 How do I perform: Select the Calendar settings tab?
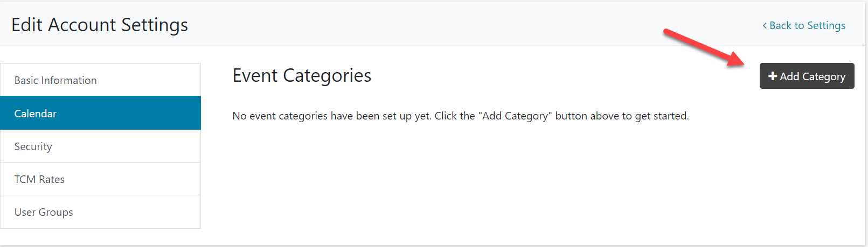click(36, 114)
